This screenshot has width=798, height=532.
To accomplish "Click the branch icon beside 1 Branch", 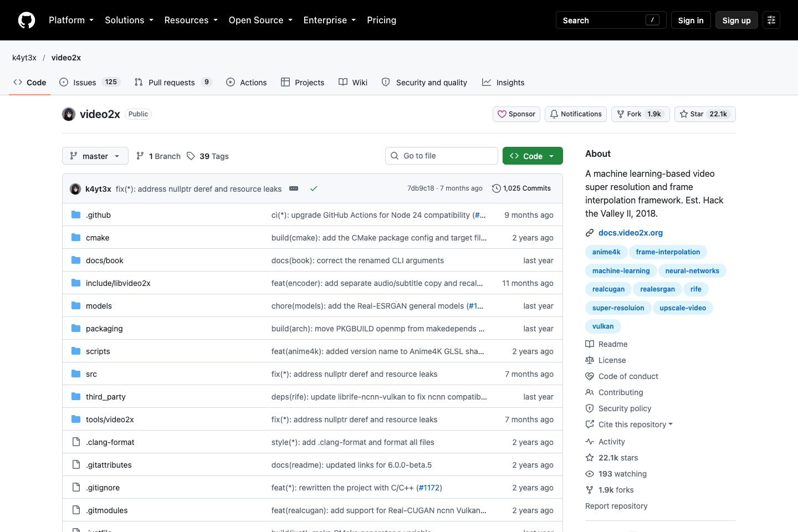I will 140,156.
